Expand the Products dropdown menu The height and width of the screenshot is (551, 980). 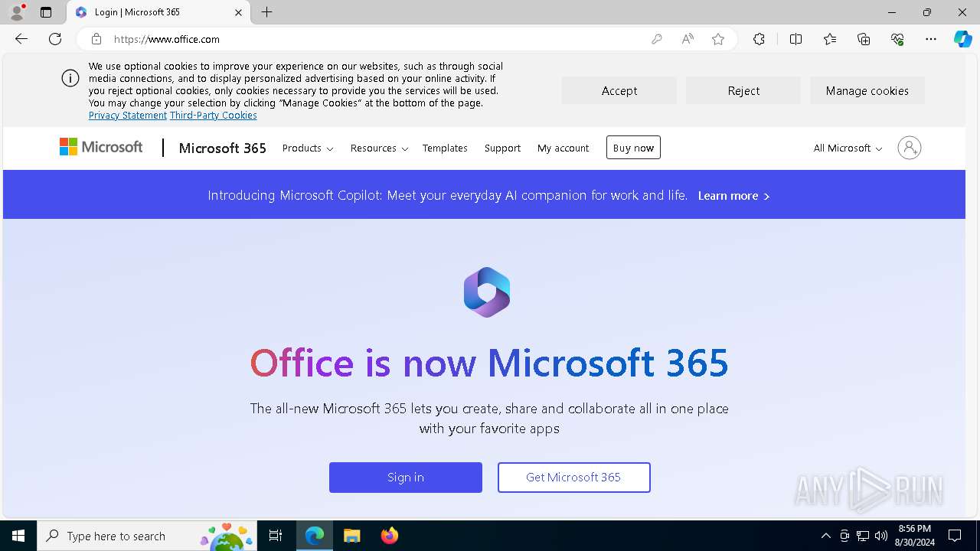[308, 148]
